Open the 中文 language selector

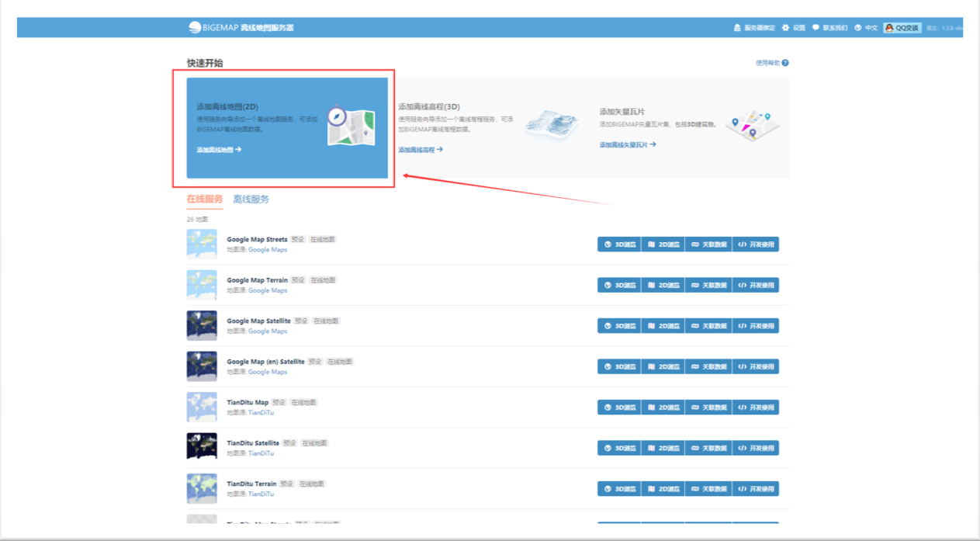(x=866, y=28)
